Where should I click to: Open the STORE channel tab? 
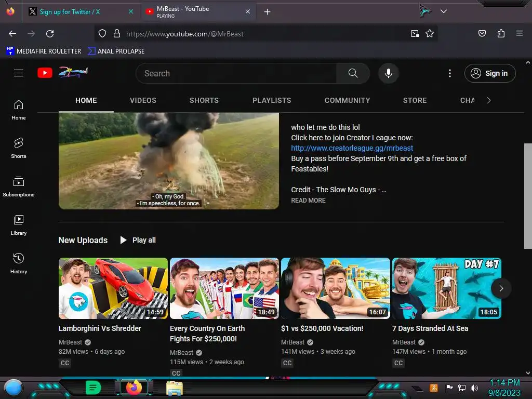[x=415, y=100]
